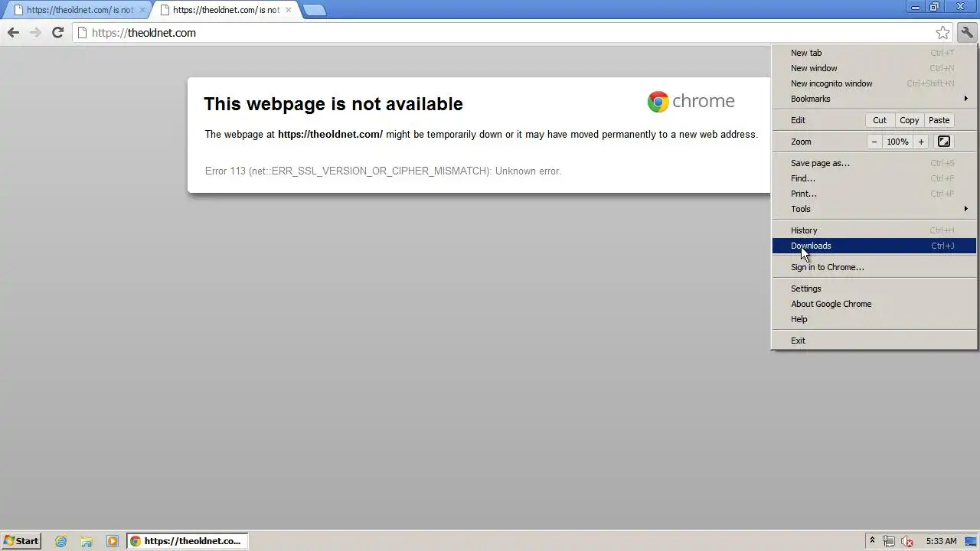Click the Cut button in Edit row
The width and height of the screenshot is (980, 551).
[880, 120]
